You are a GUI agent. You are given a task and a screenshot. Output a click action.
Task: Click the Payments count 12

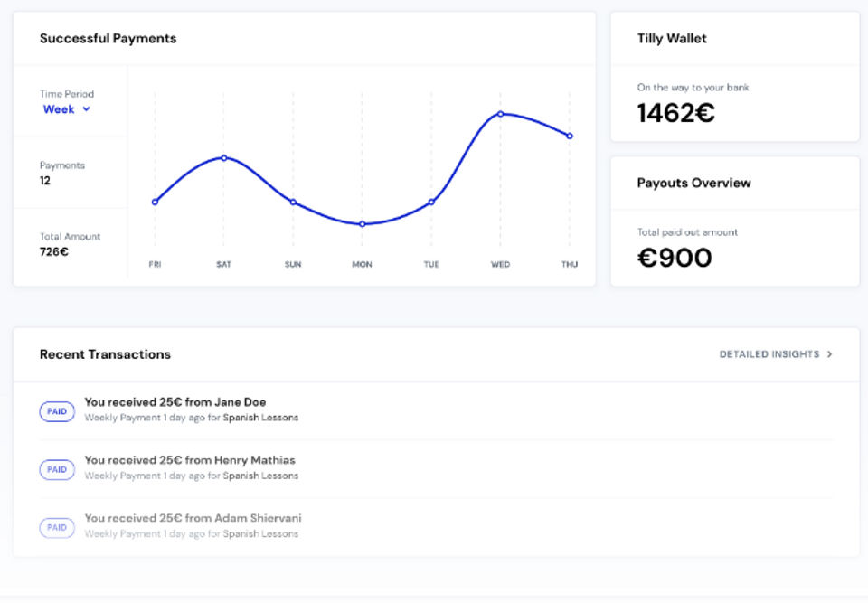[45, 181]
